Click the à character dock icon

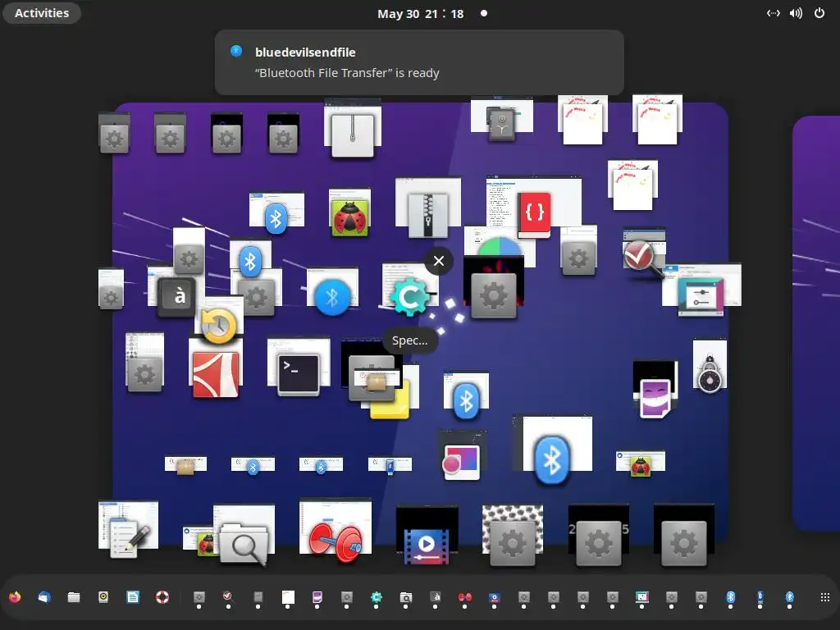[436, 597]
